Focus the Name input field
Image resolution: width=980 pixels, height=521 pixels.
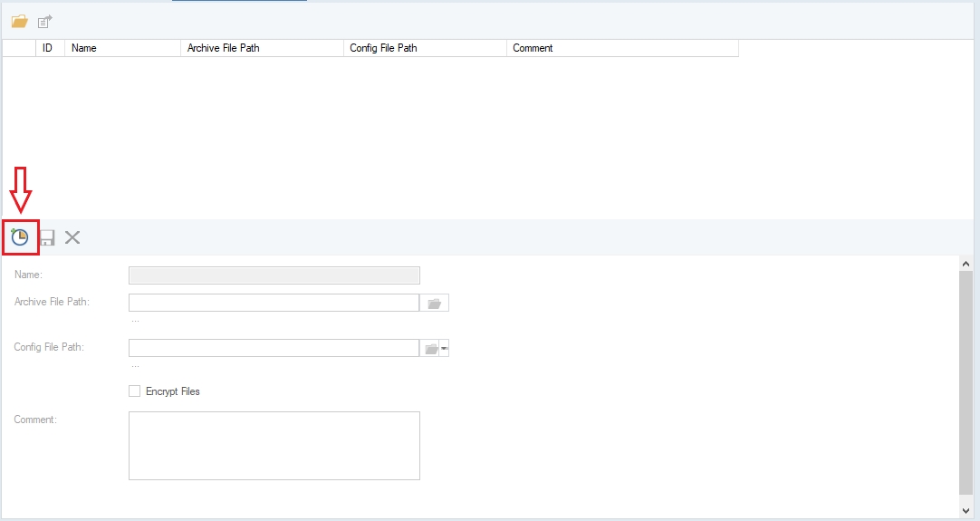(x=274, y=275)
